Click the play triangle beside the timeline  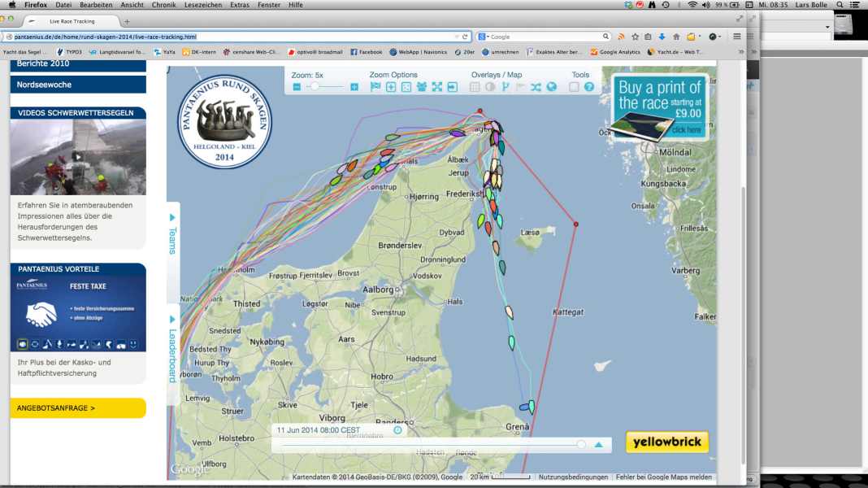pyautogui.click(x=599, y=444)
